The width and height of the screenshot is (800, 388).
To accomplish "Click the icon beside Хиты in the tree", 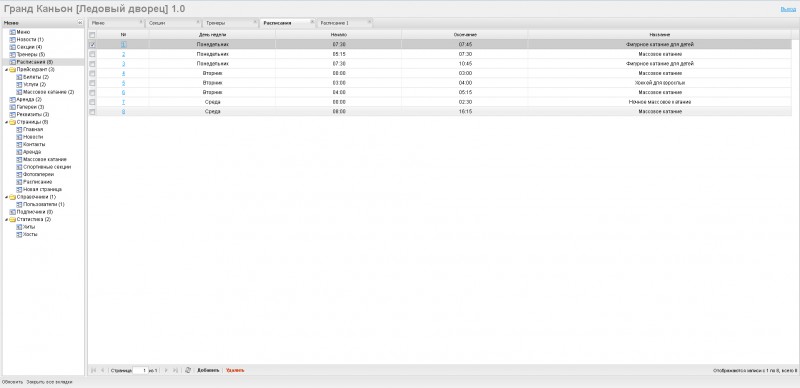I will [19, 227].
